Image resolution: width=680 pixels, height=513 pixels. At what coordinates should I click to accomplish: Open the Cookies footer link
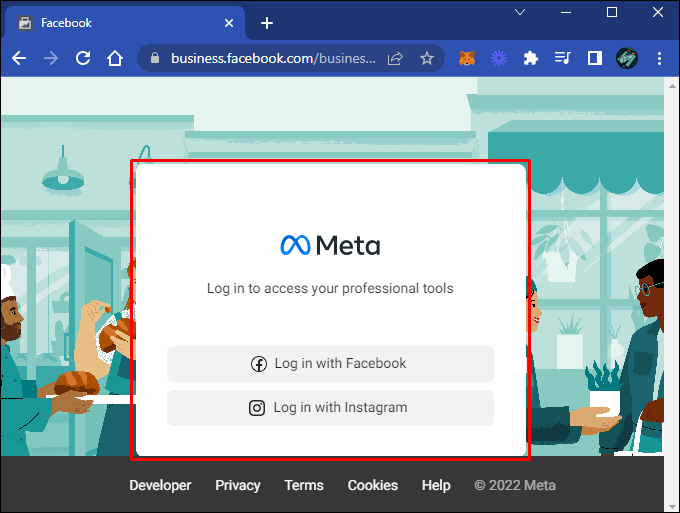tap(373, 485)
